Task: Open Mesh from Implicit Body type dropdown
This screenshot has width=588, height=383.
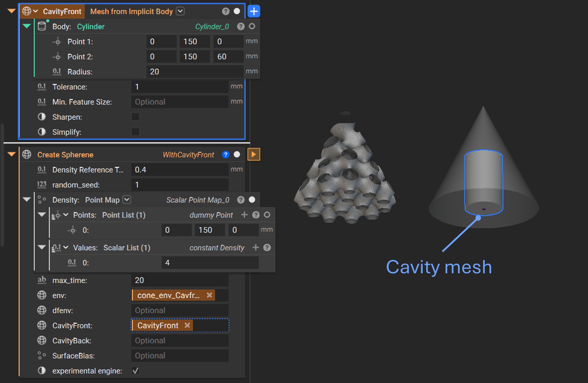Action: (180, 11)
